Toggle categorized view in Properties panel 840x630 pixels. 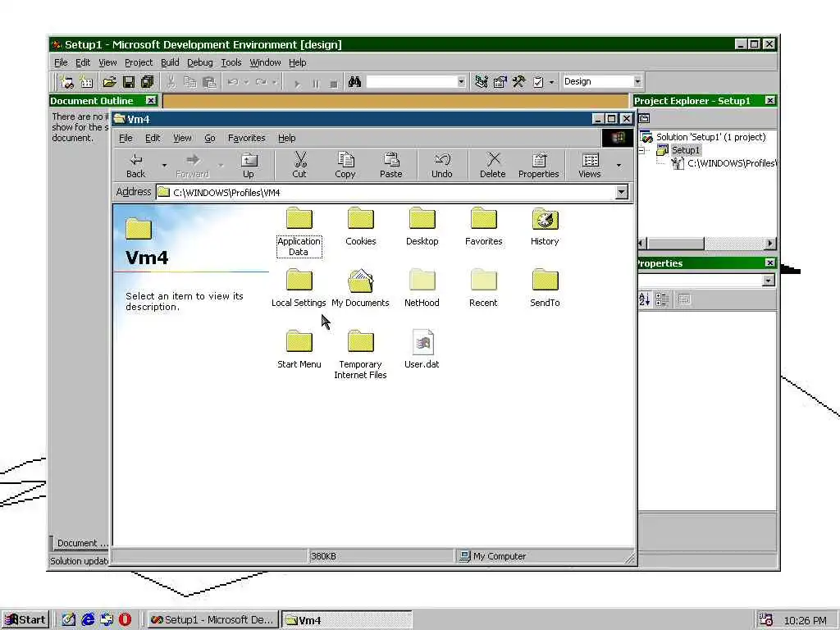coord(662,299)
